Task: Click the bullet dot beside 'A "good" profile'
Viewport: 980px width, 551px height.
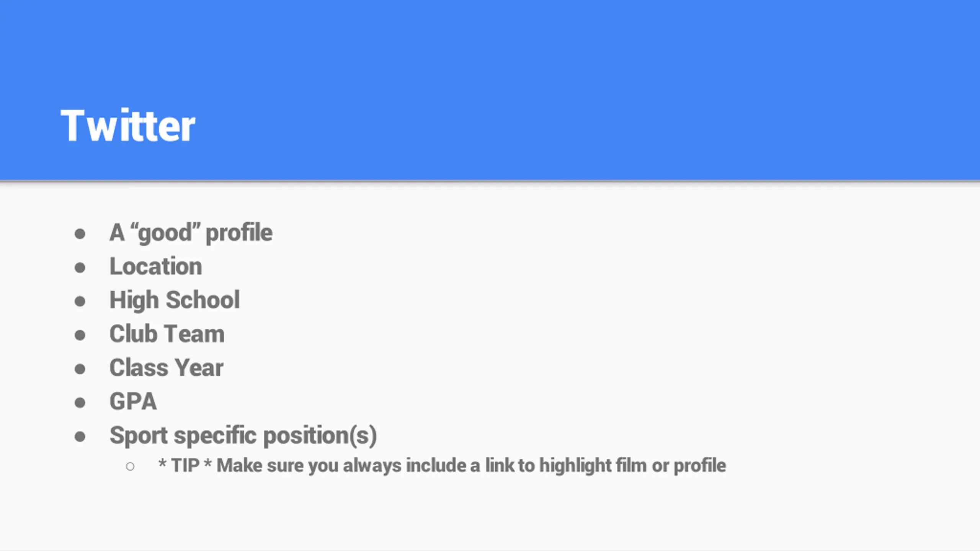Action: pos(80,234)
